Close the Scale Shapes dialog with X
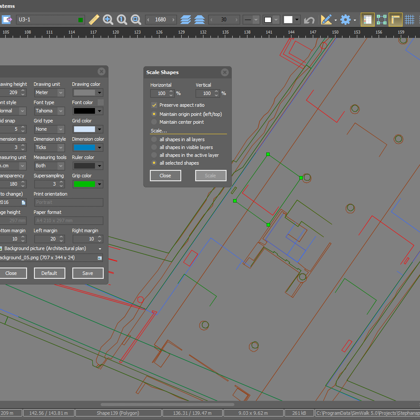The height and width of the screenshot is (420, 420). click(225, 72)
